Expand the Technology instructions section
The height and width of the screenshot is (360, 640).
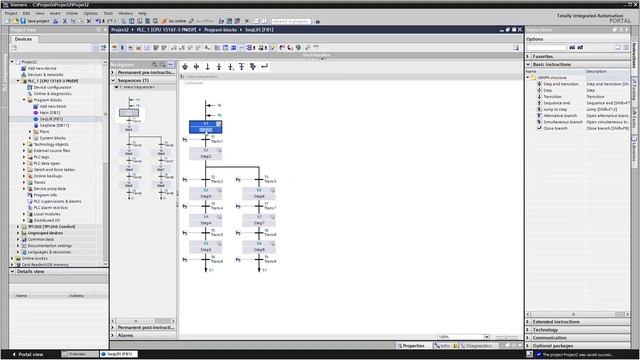(528, 330)
